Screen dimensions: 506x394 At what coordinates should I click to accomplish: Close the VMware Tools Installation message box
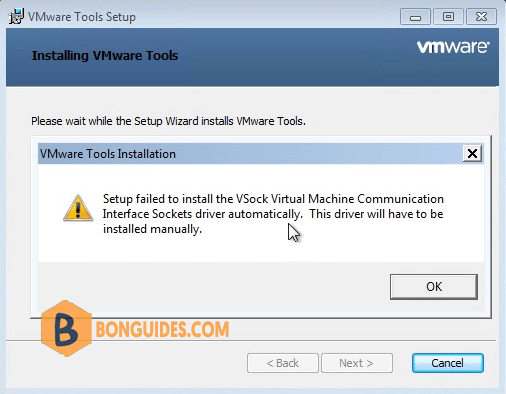(472, 154)
